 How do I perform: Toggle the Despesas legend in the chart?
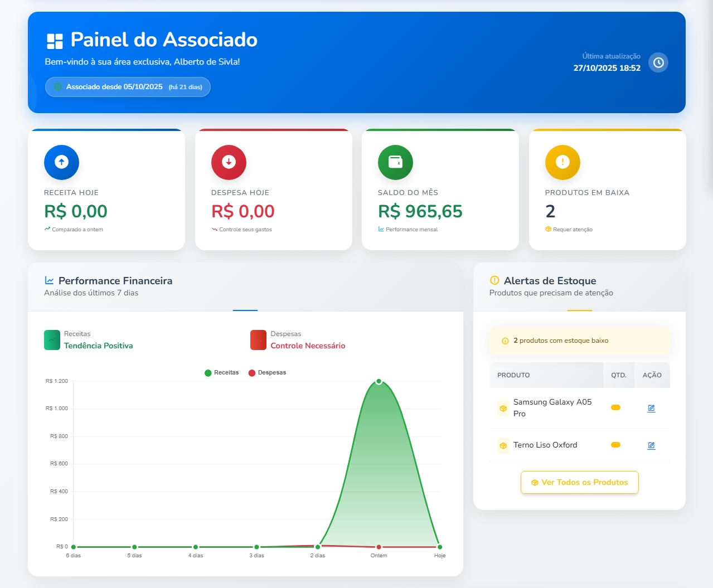coord(268,372)
